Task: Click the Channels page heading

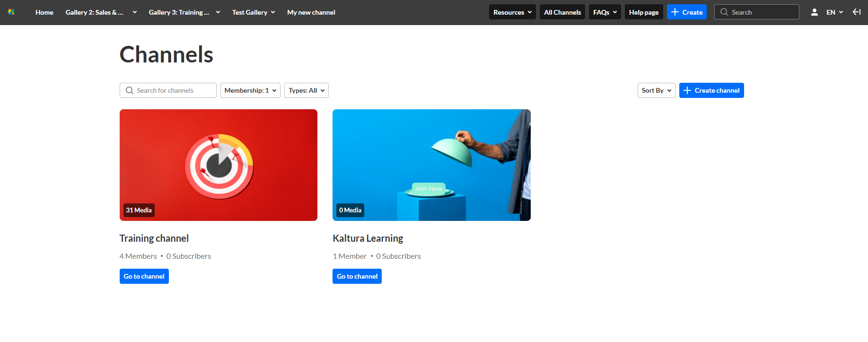Action: pyautogui.click(x=167, y=54)
